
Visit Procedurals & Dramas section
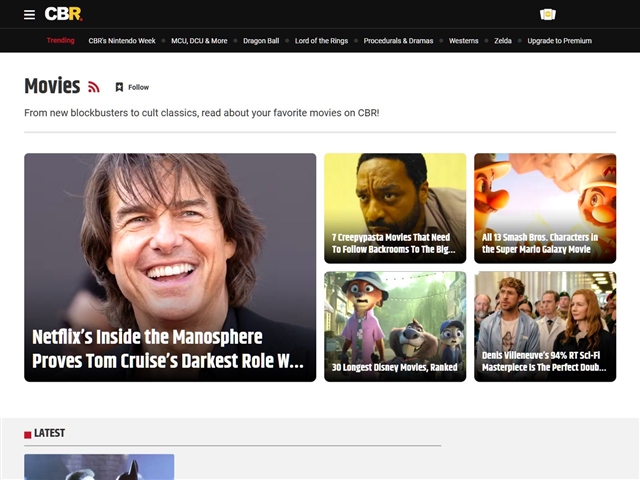pyautogui.click(x=398, y=41)
